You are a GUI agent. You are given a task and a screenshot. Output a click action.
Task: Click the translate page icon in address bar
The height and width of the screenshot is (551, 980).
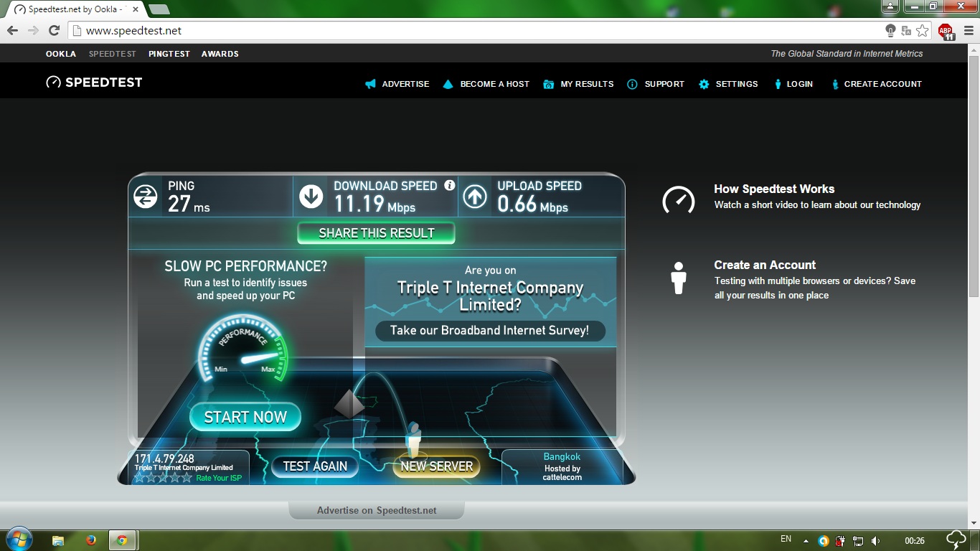[906, 30]
